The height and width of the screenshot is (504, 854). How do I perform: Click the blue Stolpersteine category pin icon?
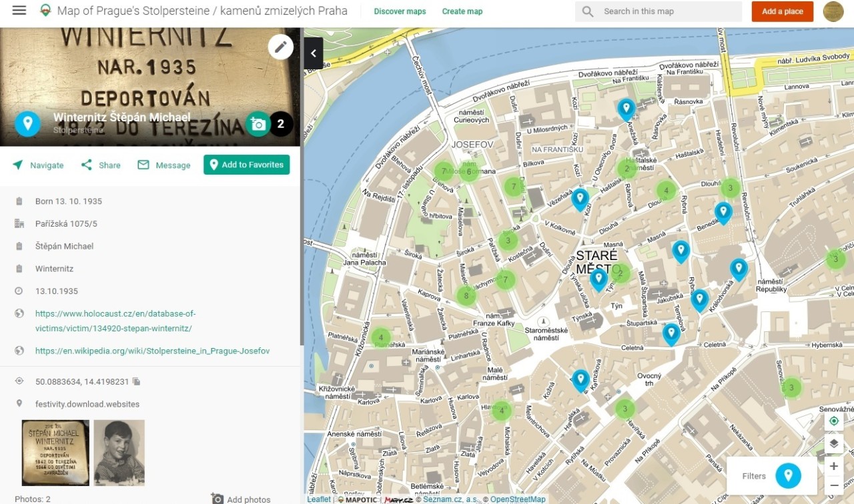[x=27, y=123]
